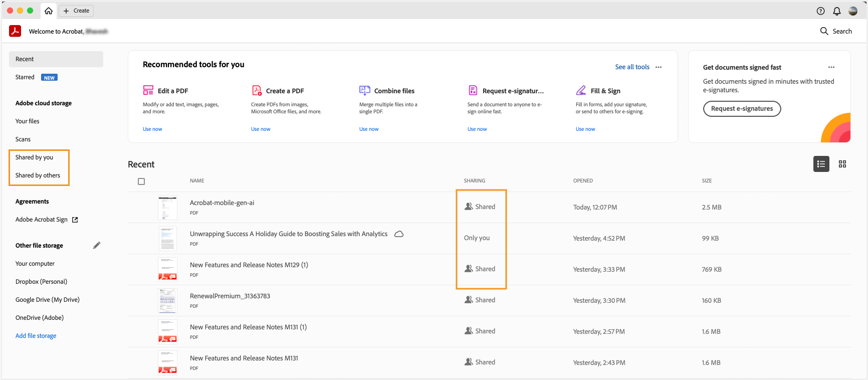Click the Combine files tool icon
This screenshot has width=868, height=380.
click(x=365, y=90)
